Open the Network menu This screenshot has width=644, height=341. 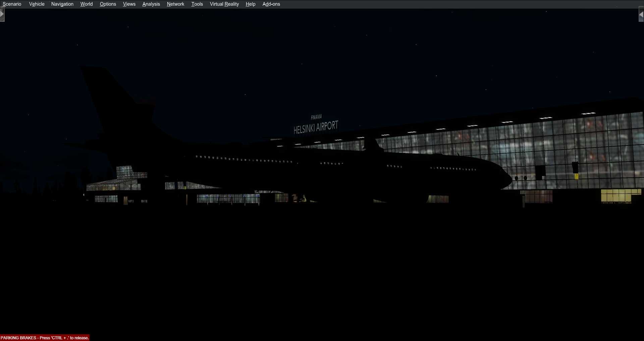(175, 4)
